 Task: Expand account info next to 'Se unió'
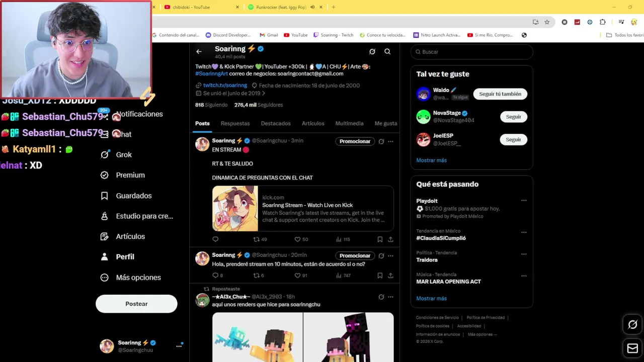tap(264, 93)
